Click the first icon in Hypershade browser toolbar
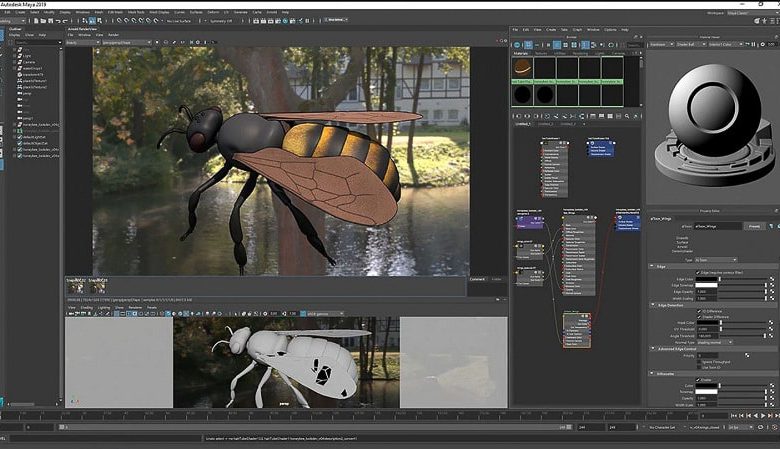 (516, 44)
